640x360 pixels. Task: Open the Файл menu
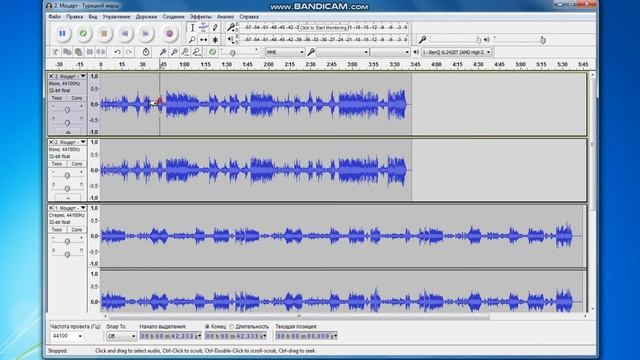[54, 17]
